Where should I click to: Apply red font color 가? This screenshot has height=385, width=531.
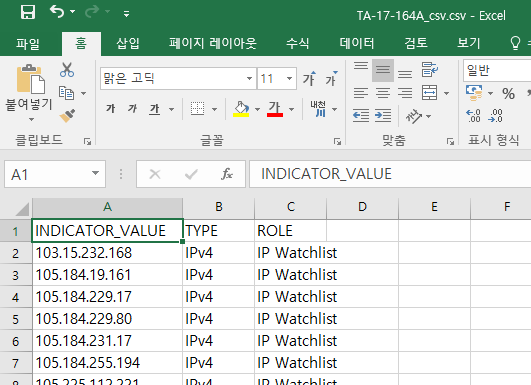point(275,109)
